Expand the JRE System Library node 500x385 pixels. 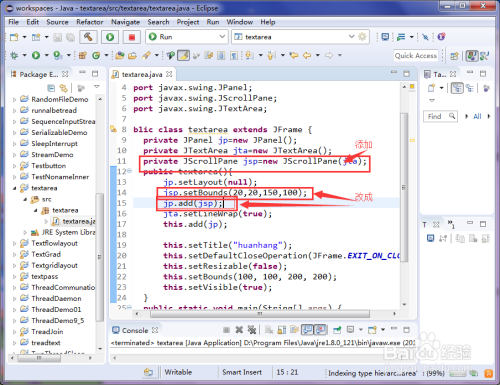tap(25, 232)
